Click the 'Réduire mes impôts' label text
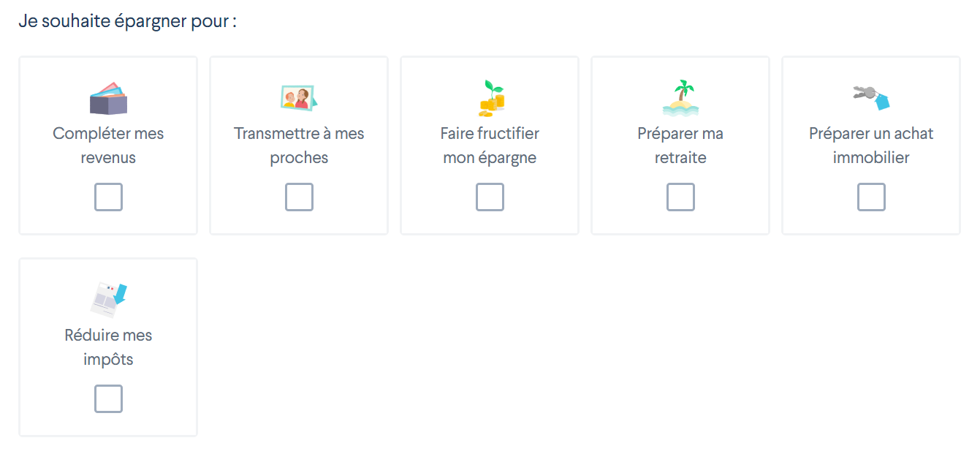This screenshot has height=454, width=980. click(108, 347)
